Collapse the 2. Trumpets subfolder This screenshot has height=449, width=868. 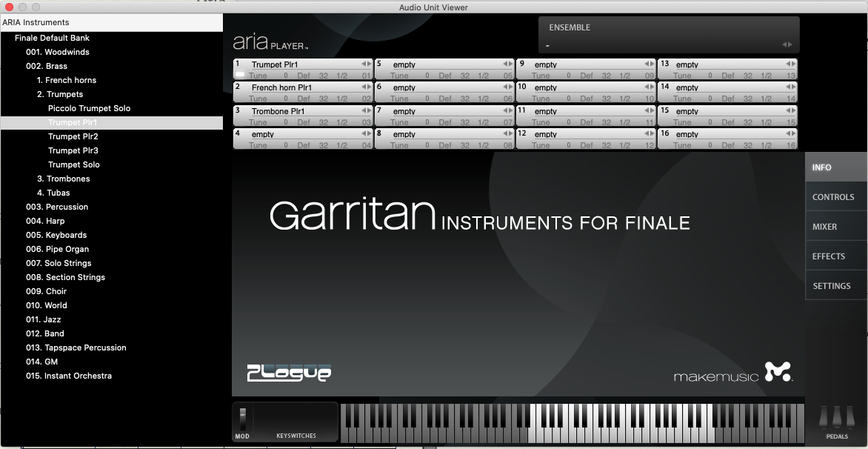(x=59, y=95)
